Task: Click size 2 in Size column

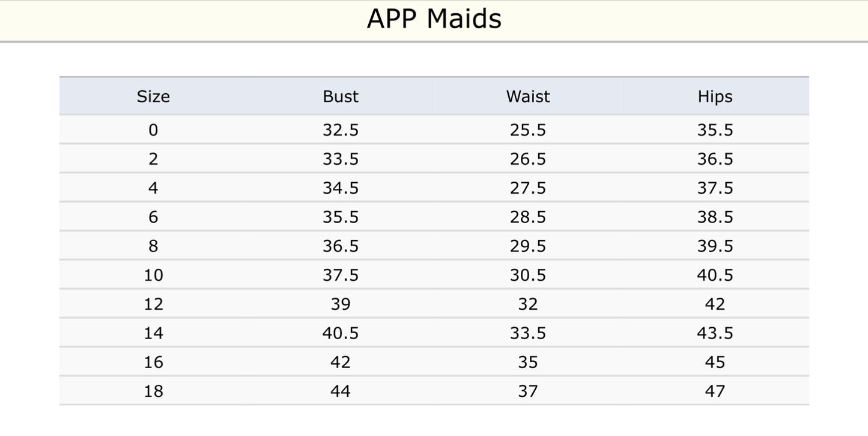Action: point(153,159)
